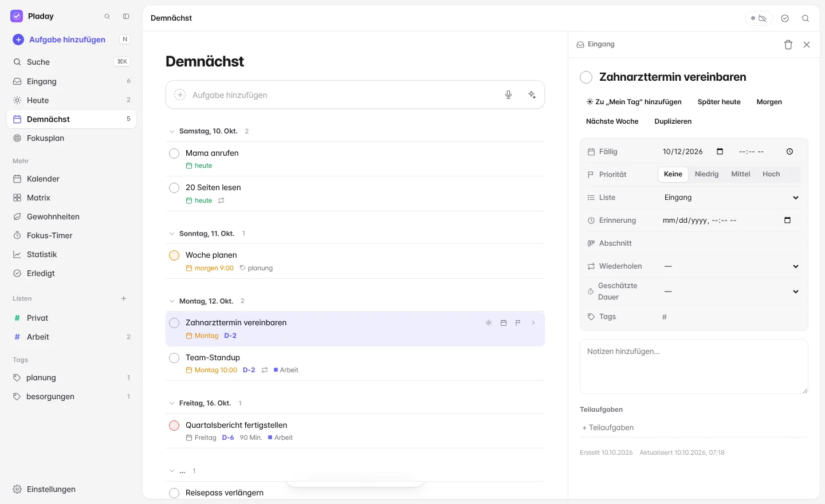This screenshot has width=825, height=504.
Task: Click the sidebar collapse icon
Action: coord(126,17)
